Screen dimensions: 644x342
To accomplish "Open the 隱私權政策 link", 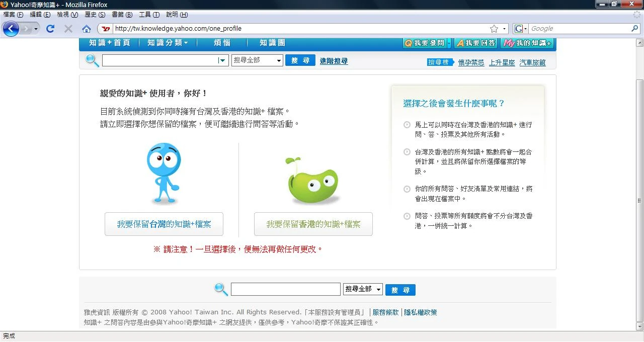I will 421,312.
